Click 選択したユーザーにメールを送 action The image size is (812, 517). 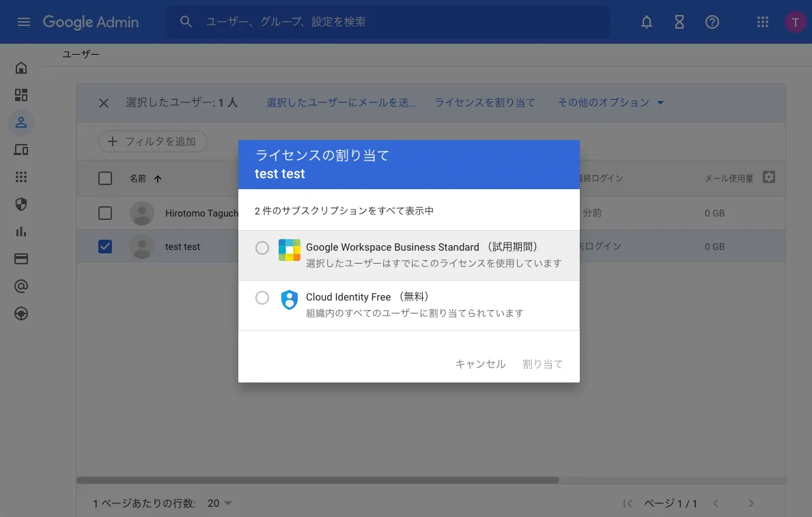click(341, 102)
